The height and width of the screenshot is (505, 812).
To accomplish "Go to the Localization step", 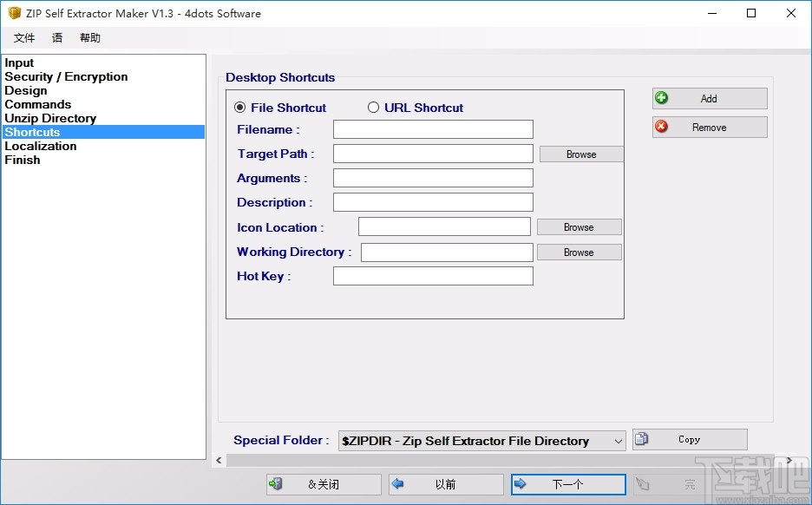I will coord(103,146).
